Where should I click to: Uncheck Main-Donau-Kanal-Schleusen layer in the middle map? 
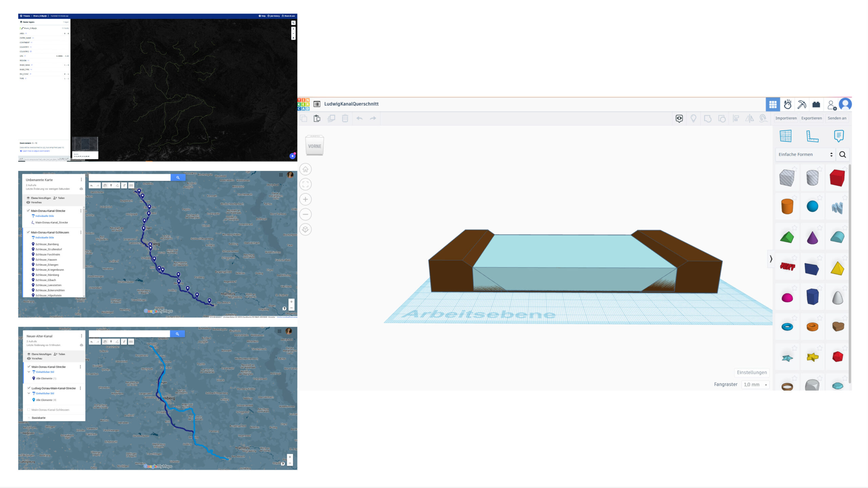click(x=28, y=232)
